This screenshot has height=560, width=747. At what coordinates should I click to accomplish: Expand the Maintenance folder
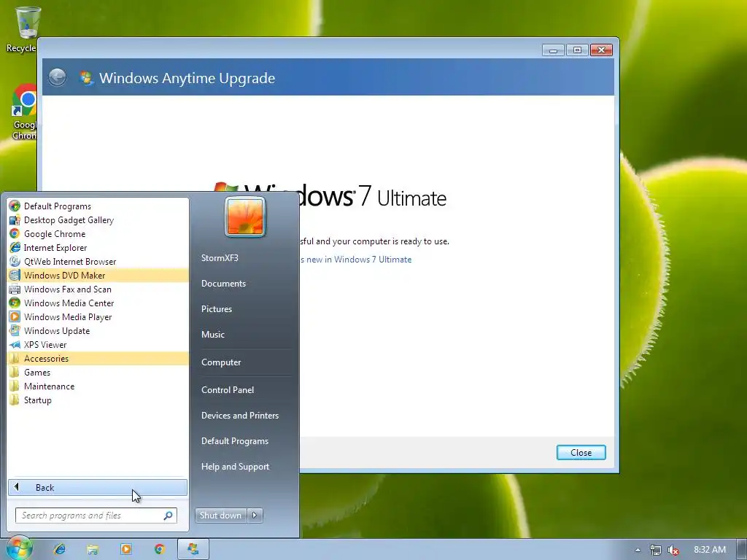coord(98,386)
